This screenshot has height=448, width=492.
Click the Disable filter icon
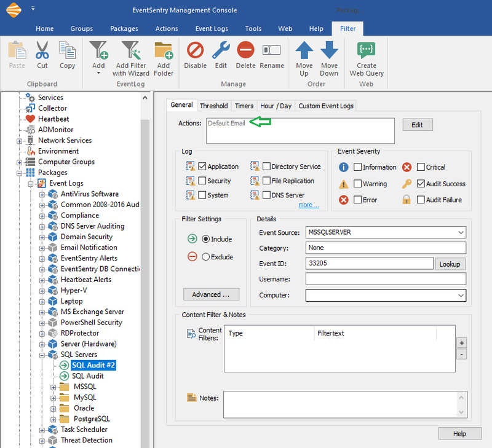click(x=195, y=50)
